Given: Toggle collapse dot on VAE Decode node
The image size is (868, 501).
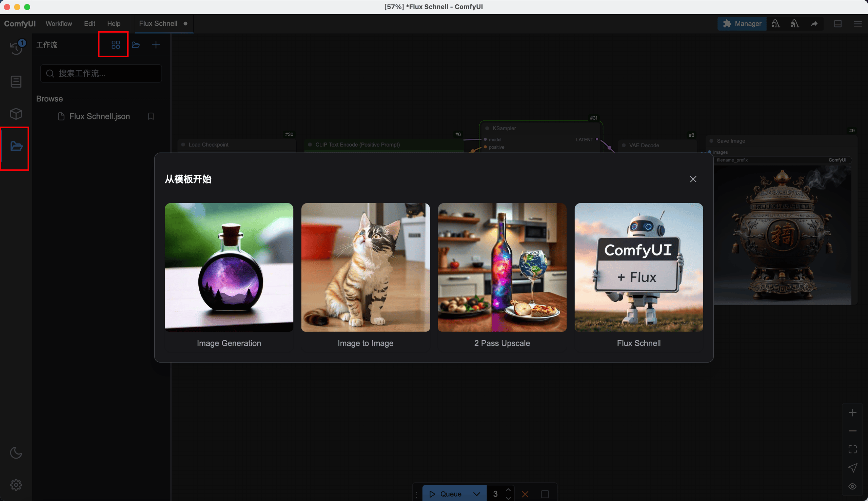Looking at the screenshot, I should coord(624,145).
